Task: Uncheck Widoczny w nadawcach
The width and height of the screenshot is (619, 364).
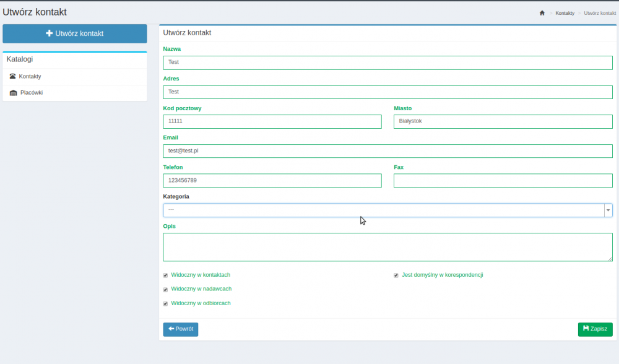Action: tap(165, 289)
